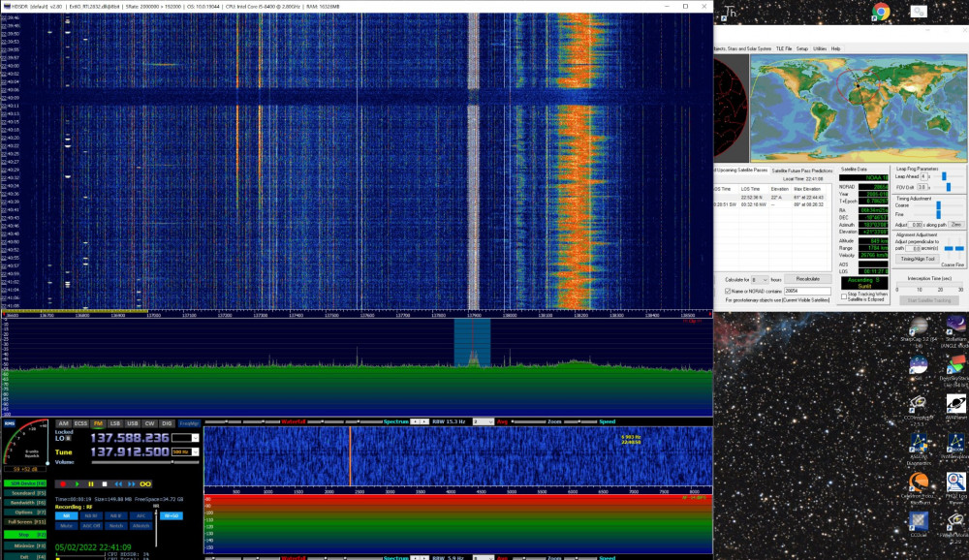Click the NORAD search field containing 20654
The image size is (969, 560).
[x=807, y=291]
